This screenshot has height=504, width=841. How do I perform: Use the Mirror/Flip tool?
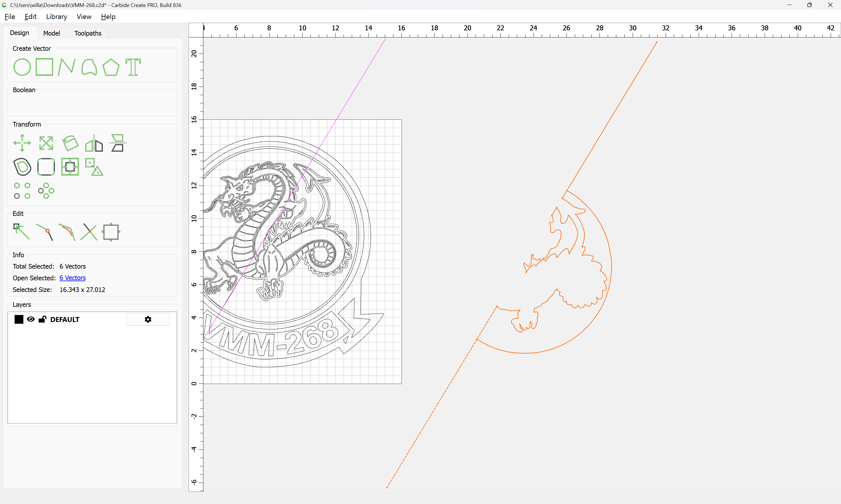[94, 143]
